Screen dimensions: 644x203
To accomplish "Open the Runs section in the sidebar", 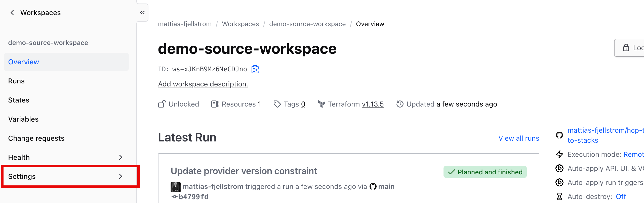I will (x=16, y=81).
